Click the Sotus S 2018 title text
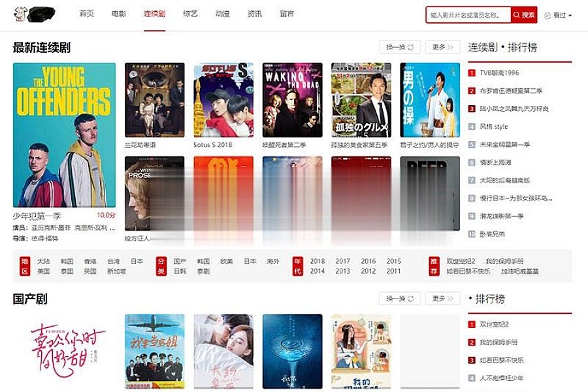Viewport: 588px width, 392px height. [212, 145]
